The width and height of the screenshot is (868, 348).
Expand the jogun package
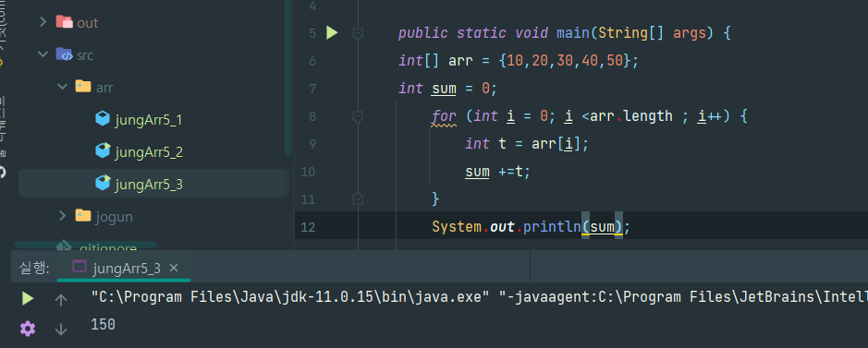(62, 215)
